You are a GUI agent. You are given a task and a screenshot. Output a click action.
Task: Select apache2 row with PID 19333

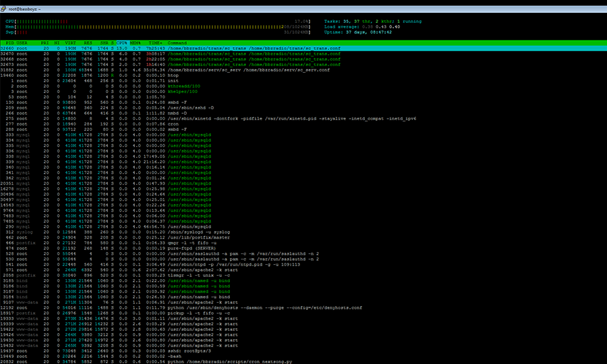303,319
